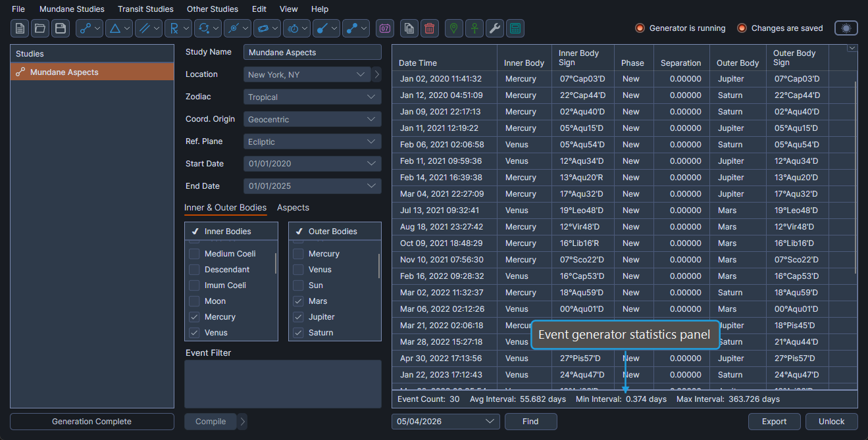Open the 05/04/2026 date dropdown beside Find

446,422
